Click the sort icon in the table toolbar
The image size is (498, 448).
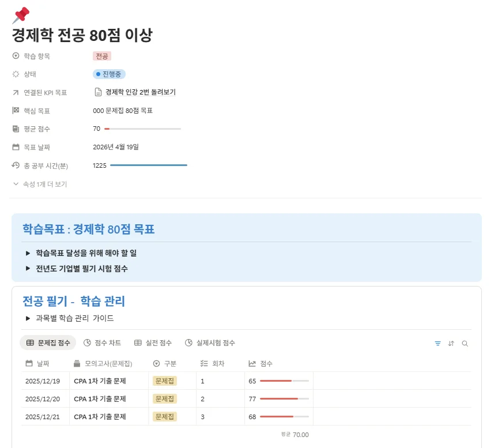451,343
